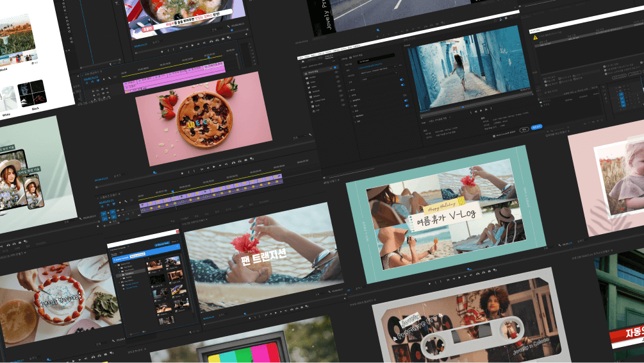The image size is (644, 363).
Task: Open the format dropdown in export settings
Action: point(379,77)
